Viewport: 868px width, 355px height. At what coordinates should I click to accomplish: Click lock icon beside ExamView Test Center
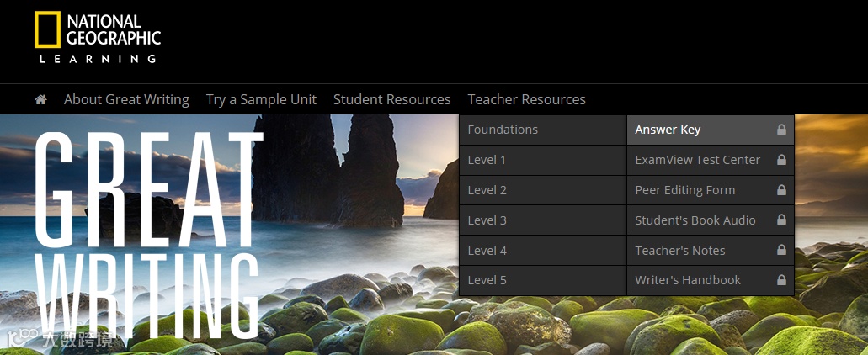pos(781,160)
